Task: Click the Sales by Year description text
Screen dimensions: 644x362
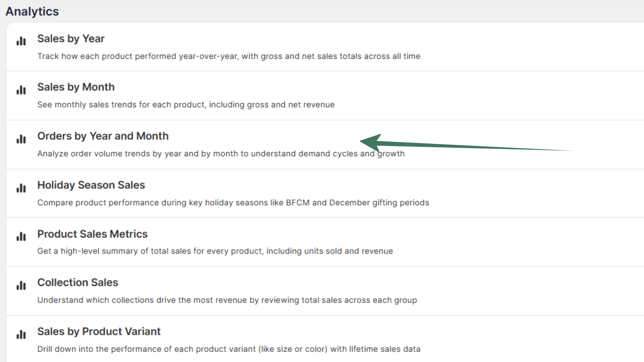Action: [229, 56]
